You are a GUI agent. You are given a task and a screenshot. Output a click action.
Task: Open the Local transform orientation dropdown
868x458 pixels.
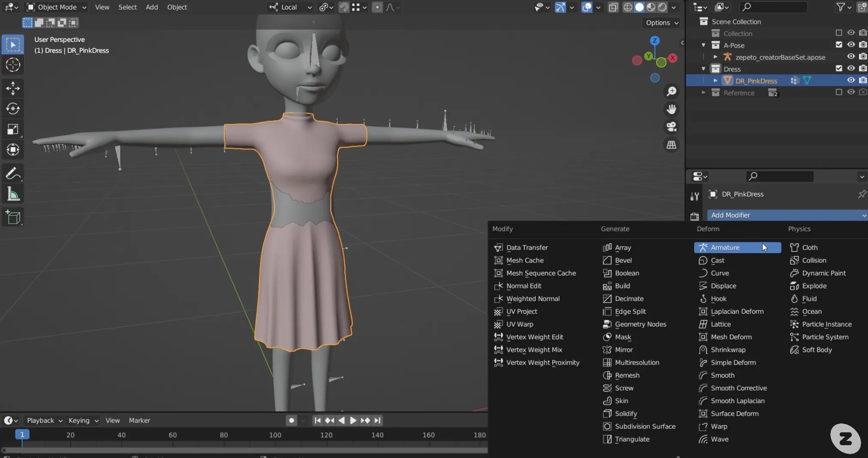click(x=290, y=7)
